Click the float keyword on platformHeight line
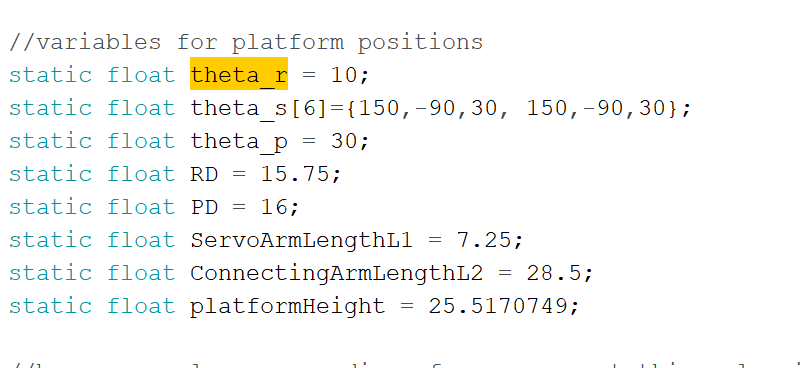The width and height of the screenshot is (809, 368). coord(141,306)
